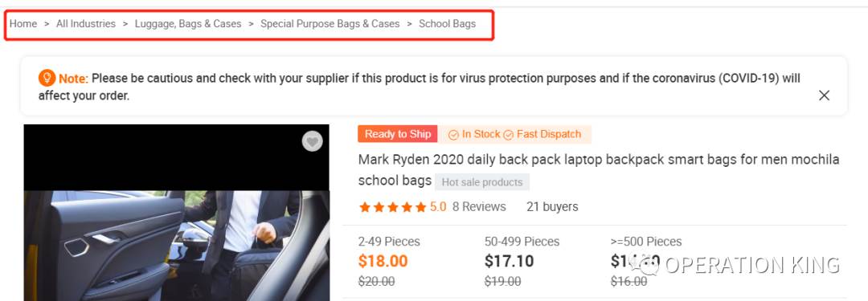Viewport: 868px width, 301px height.
Task: Click the five-star rating icons
Action: [x=392, y=207]
